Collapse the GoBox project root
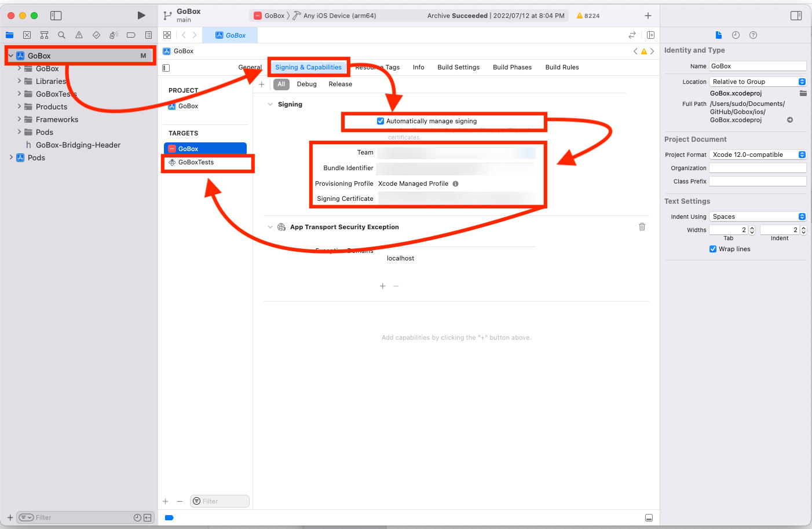Viewport: 812px width, 529px height. click(11, 56)
